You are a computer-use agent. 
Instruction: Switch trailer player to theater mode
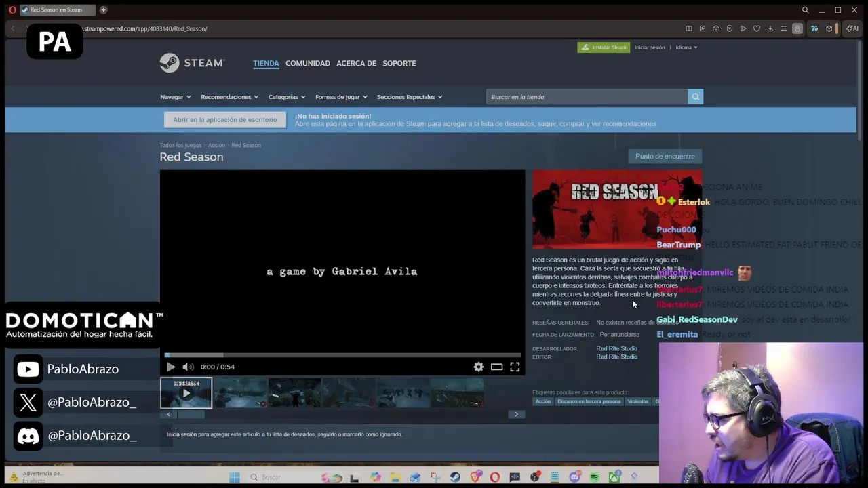496,367
